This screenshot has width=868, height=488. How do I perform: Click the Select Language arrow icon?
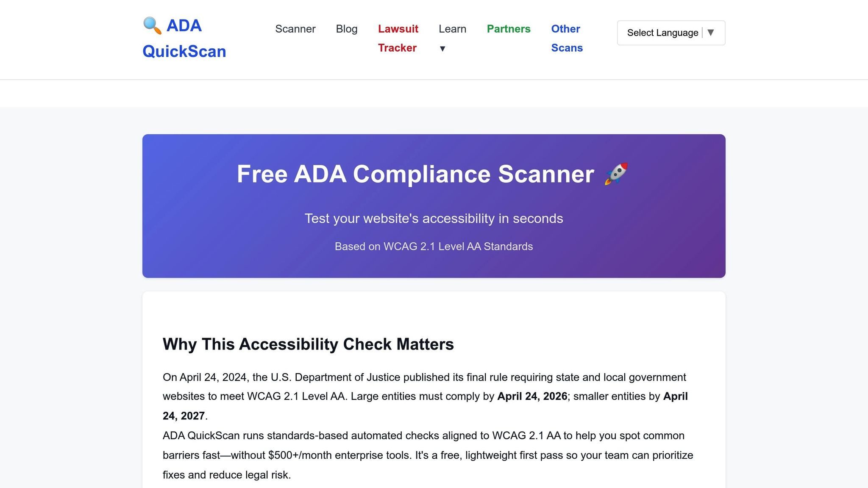[712, 33]
